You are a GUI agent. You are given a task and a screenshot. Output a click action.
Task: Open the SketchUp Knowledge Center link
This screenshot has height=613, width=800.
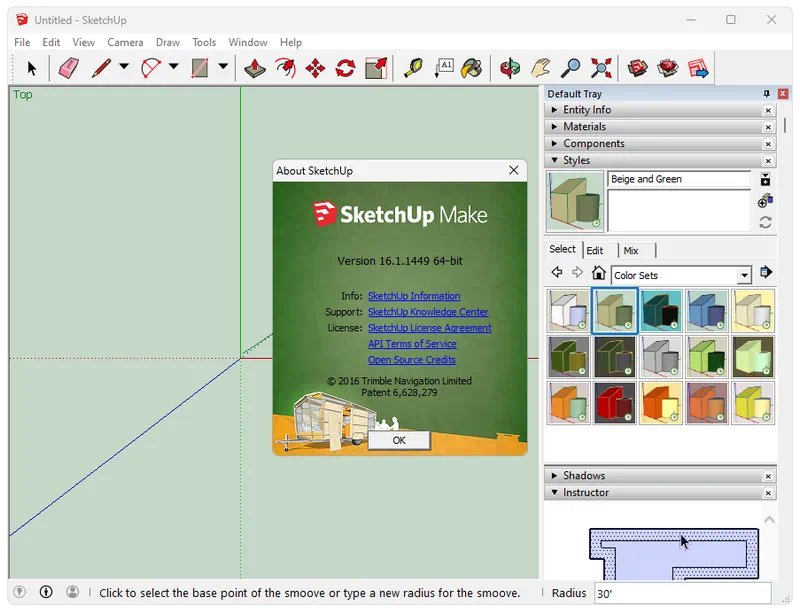[x=428, y=312]
